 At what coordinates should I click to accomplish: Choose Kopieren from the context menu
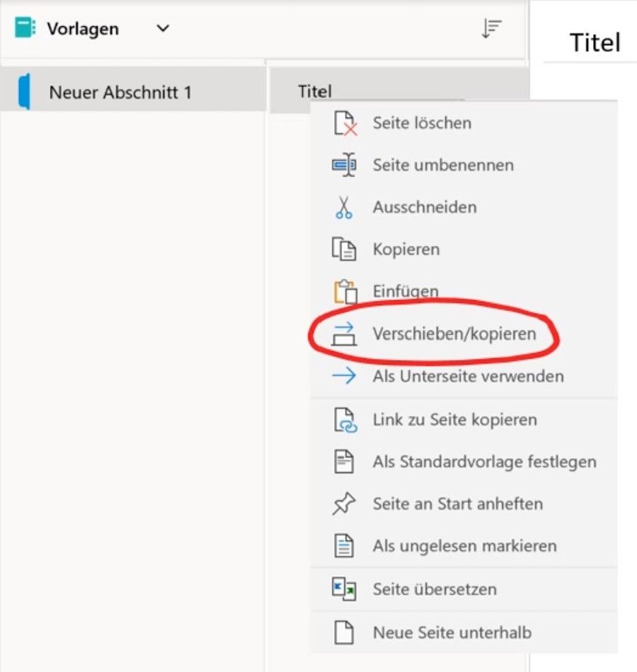click(406, 249)
